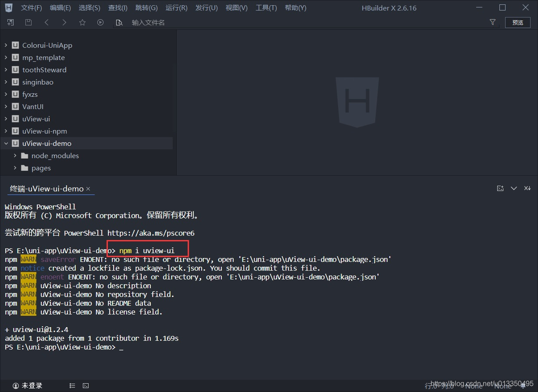Select the pages folder name
The image size is (538, 392).
point(41,168)
